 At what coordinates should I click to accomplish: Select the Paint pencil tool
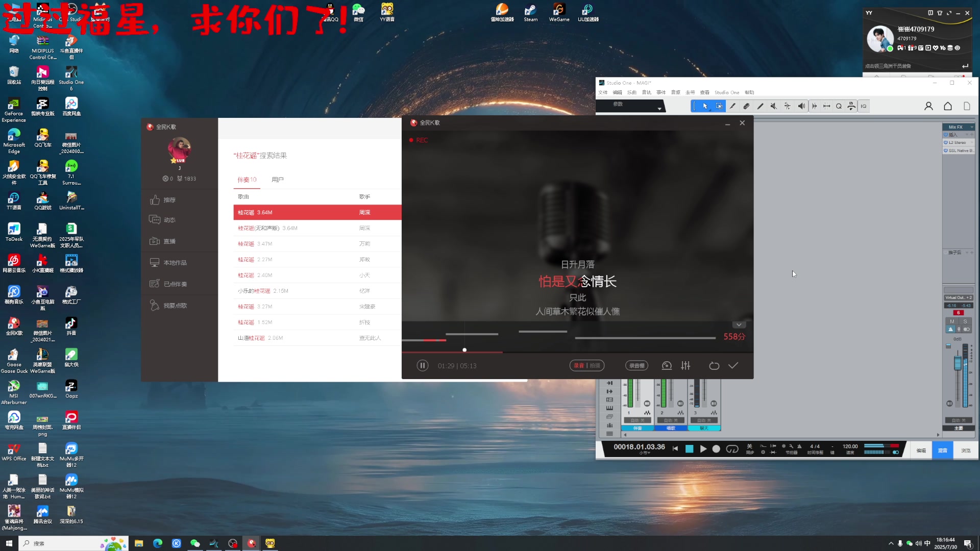[x=732, y=106]
